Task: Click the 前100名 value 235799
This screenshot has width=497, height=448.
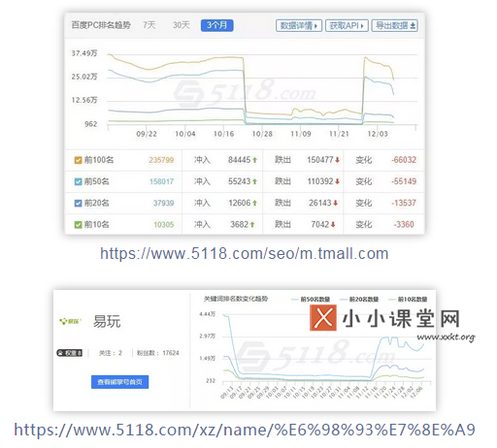Action: (x=161, y=160)
